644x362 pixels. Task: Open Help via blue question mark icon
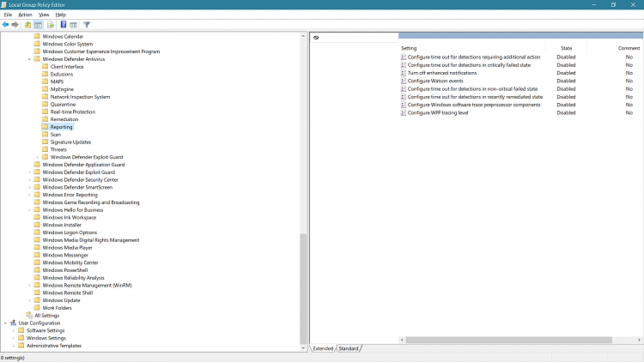coord(64,25)
